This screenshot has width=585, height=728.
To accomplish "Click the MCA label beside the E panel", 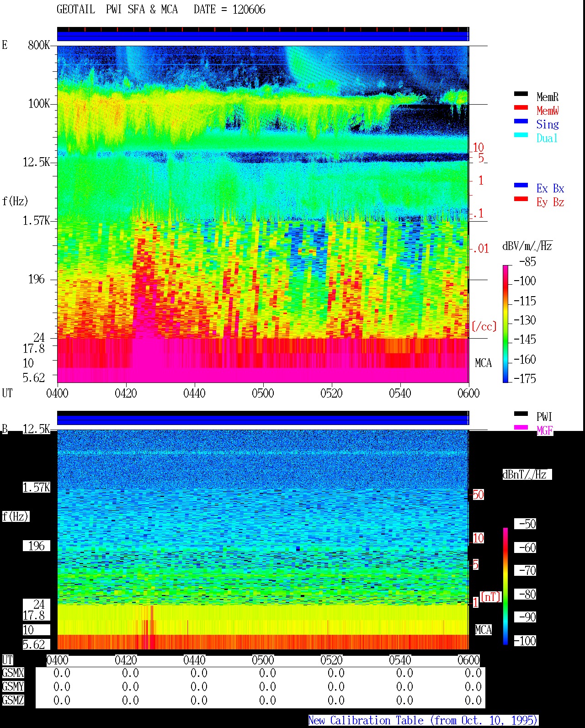I will pos(483,363).
